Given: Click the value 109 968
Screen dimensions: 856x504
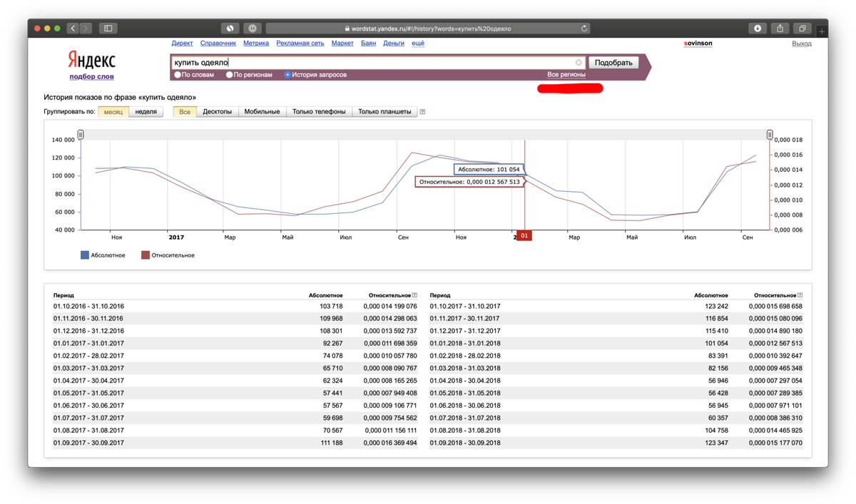Looking at the screenshot, I should pos(331,319).
